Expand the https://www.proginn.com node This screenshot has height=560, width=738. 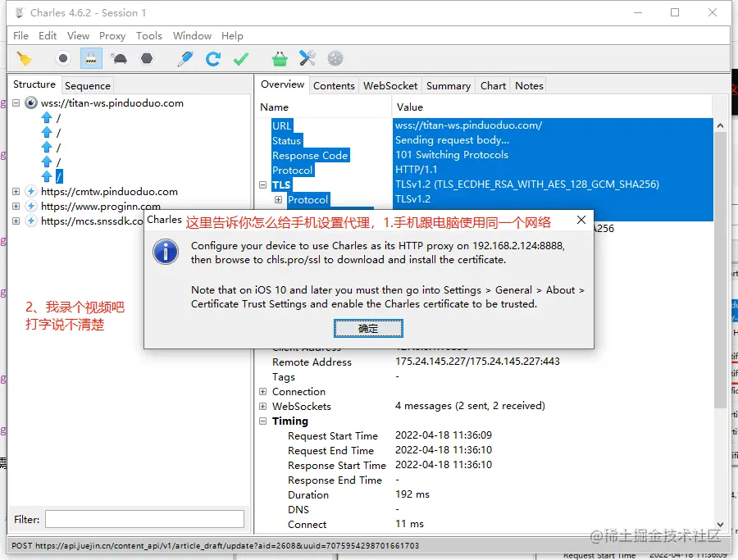click(16, 206)
